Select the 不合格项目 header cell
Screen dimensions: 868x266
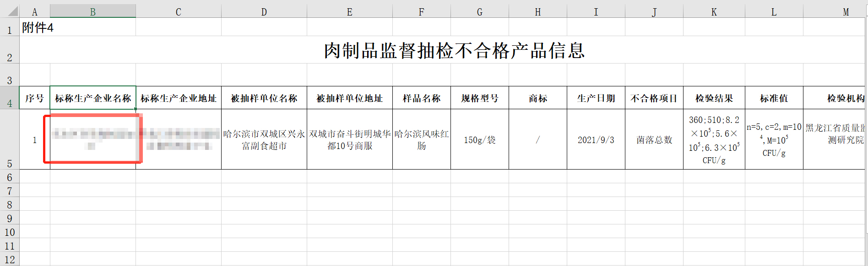[x=654, y=98]
